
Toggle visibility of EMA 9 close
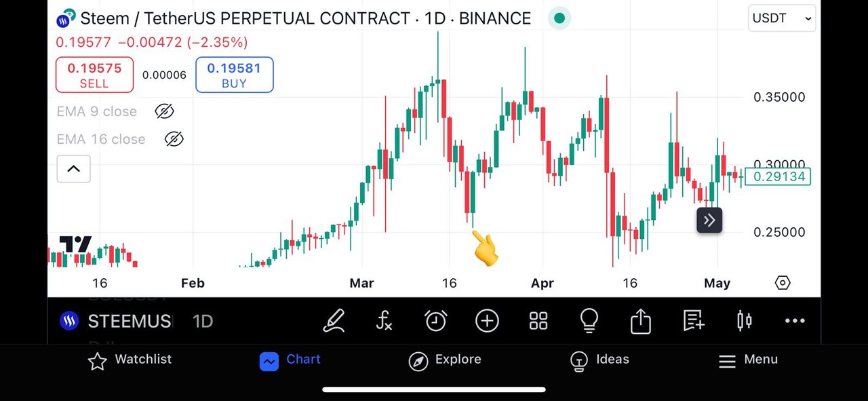click(x=164, y=111)
